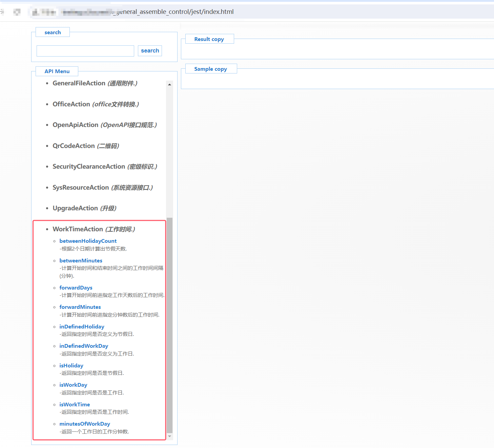Open the OpenApiAction API group
This screenshot has height=448, width=494.
pyautogui.click(x=75, y=125)
